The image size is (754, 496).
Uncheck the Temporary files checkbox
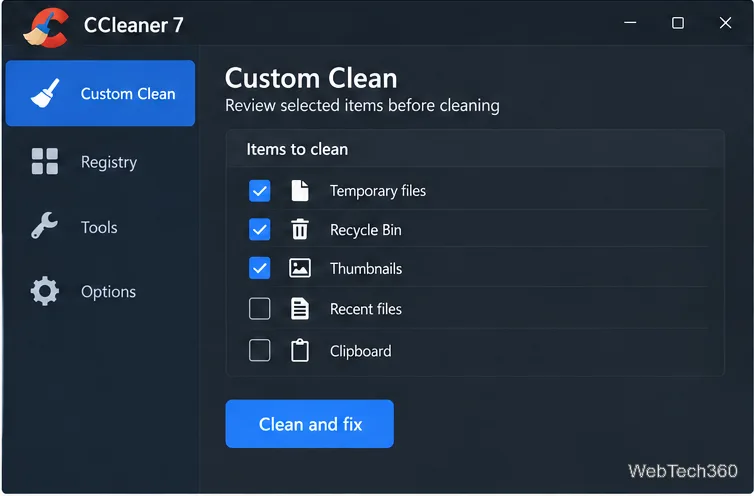point(260,191)
